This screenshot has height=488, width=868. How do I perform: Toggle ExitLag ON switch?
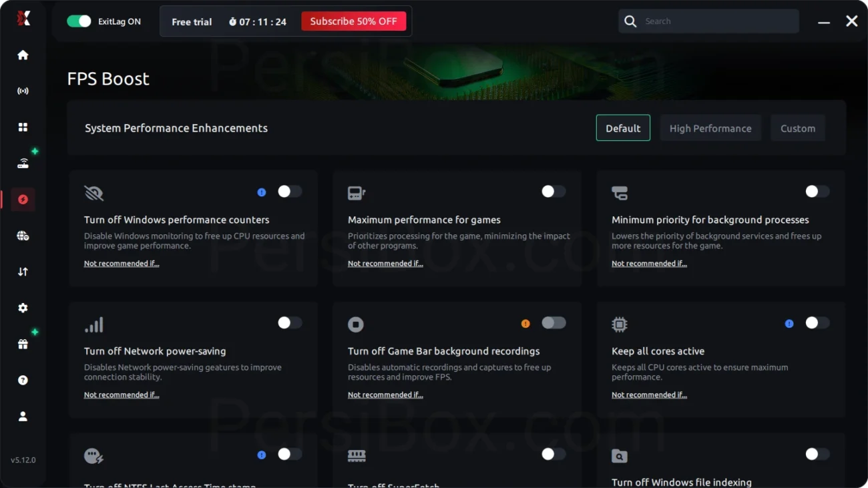point(79,21)
